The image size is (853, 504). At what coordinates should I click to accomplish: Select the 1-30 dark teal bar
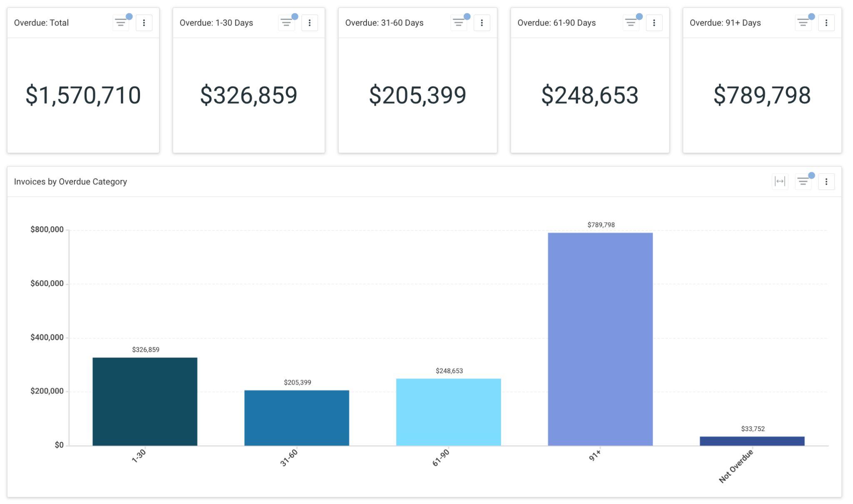145,402
